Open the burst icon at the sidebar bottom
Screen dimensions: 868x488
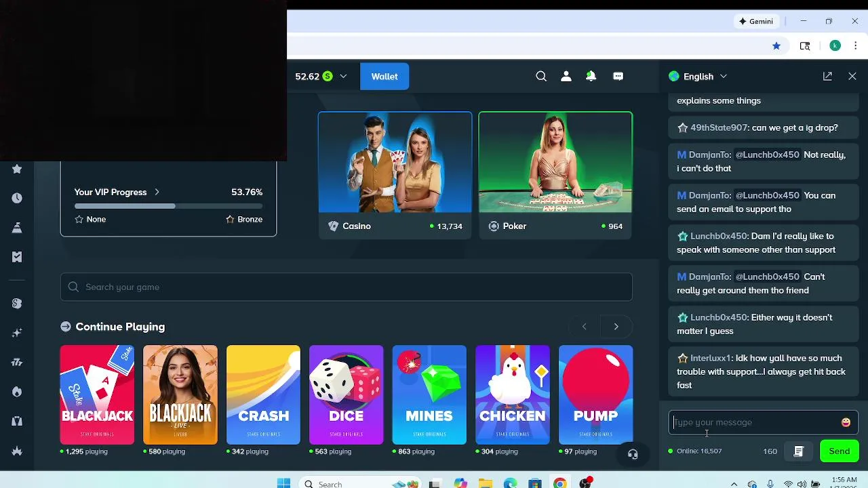point(17,451)
